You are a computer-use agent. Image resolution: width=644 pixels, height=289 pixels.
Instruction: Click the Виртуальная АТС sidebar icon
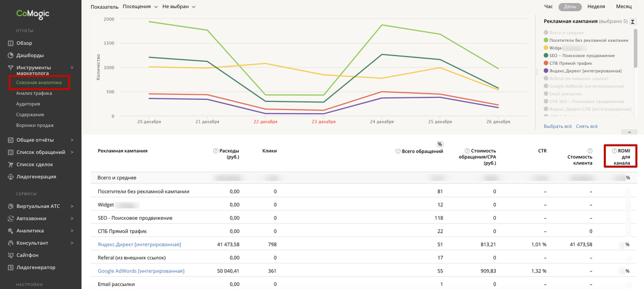(11, 206)
